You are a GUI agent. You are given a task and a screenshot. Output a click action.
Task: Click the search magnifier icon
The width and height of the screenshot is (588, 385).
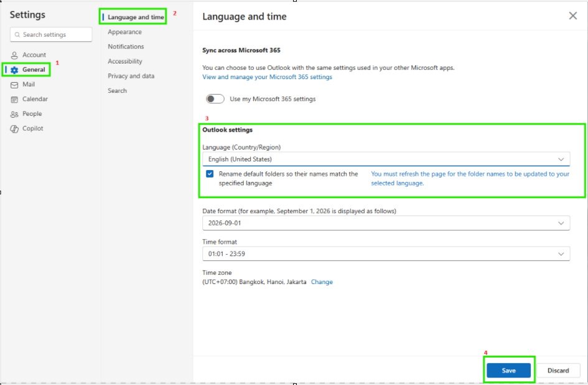click(x=17, y=34)
